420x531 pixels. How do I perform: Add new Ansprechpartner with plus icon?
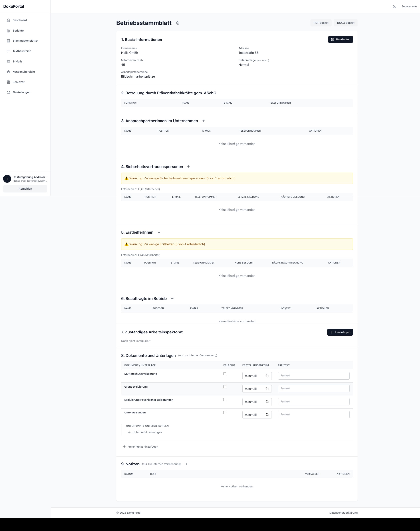click(203, 121)
